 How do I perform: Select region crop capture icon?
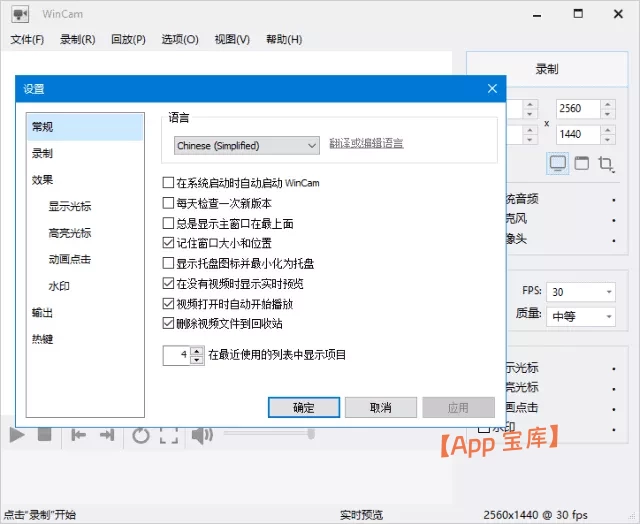coord(606,164)
